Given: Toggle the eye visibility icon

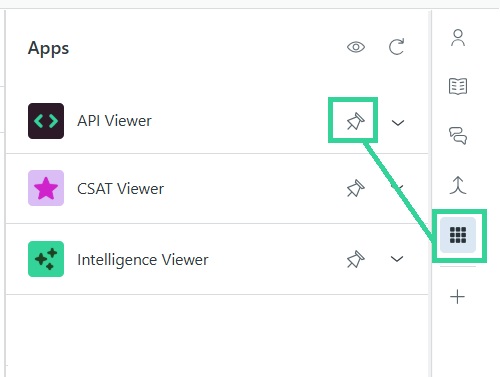Looking at the screenshot, I should coord(356,47).
